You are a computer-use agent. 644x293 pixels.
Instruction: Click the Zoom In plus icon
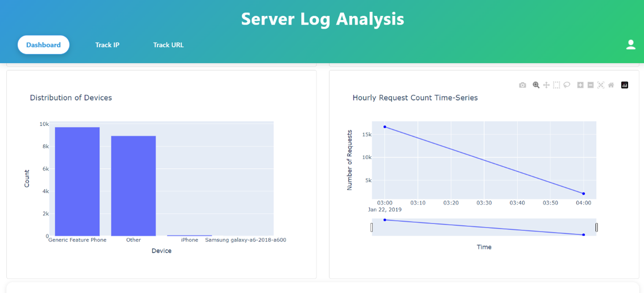[x=580, y=85]
